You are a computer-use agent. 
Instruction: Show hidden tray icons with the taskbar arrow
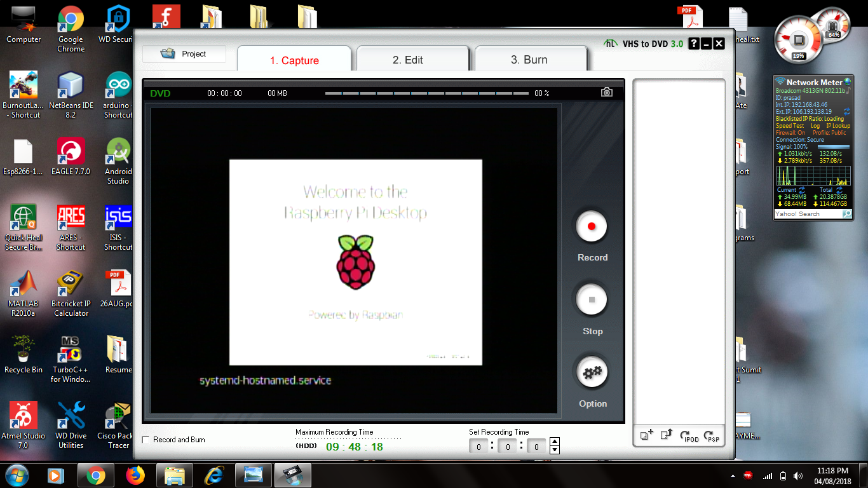(734, 476)
